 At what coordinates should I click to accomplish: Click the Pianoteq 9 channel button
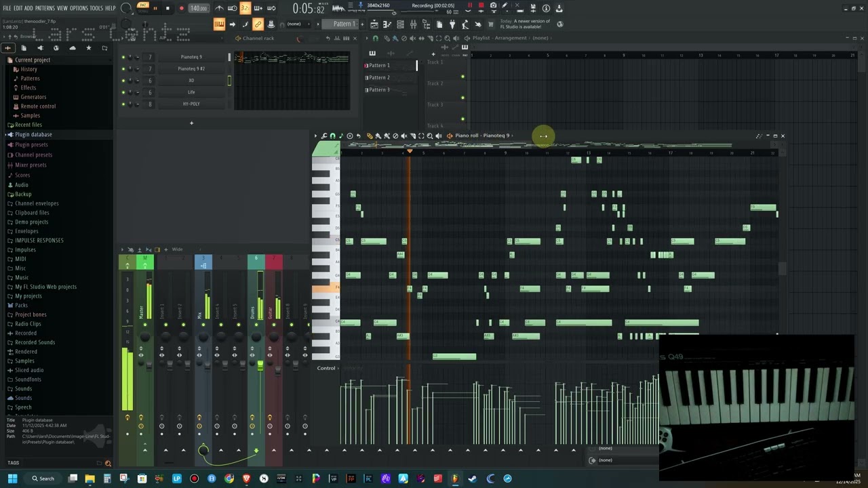pos(191,57)
